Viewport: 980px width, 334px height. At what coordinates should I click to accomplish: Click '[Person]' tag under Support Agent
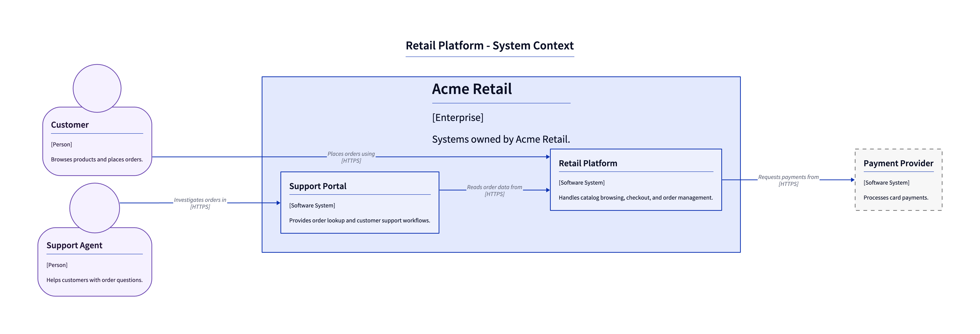tap(57, 265)
